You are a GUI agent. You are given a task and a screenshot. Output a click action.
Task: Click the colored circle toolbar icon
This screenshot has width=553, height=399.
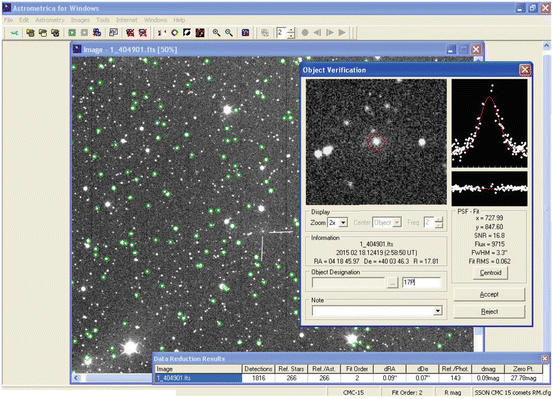point(175,33)
